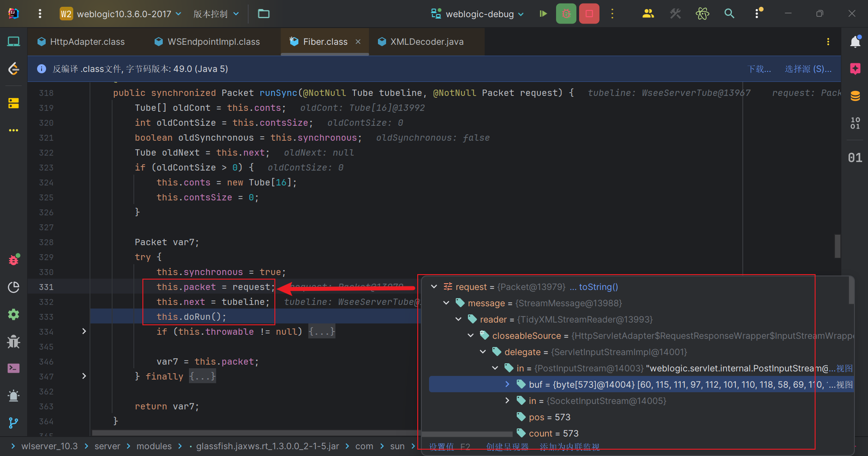Click 创建呈现器 create renderer link

[507, 447]
